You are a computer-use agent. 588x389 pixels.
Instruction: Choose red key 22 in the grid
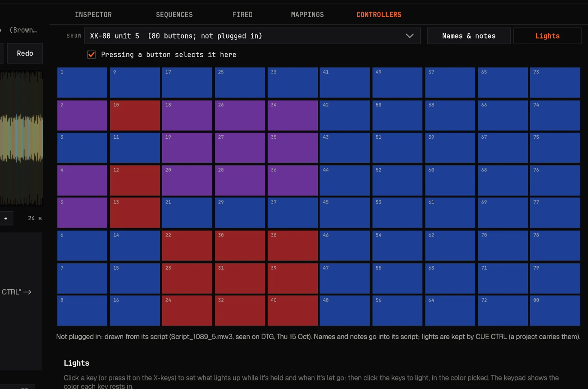click(x=187, y=246)
